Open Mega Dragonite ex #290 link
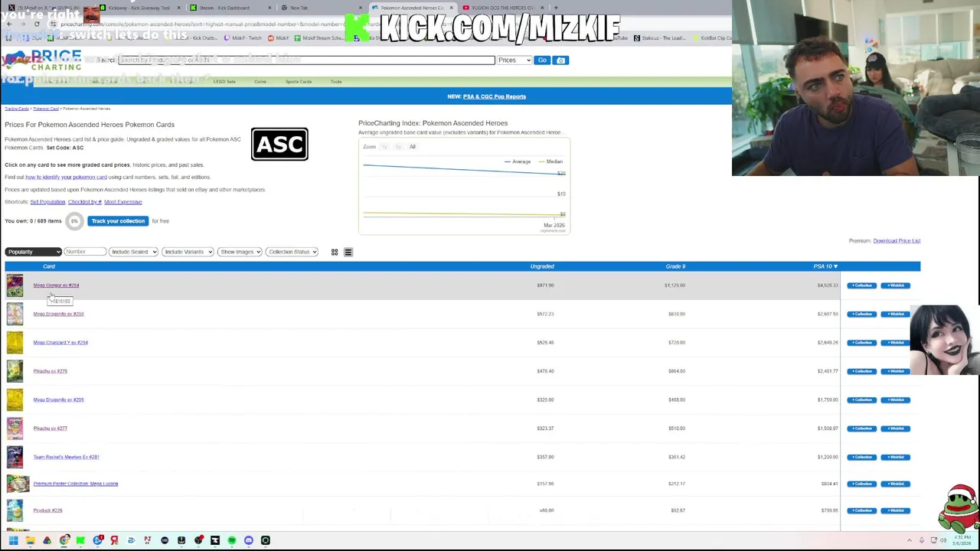980x551 pixels. [x=58, y=314]
